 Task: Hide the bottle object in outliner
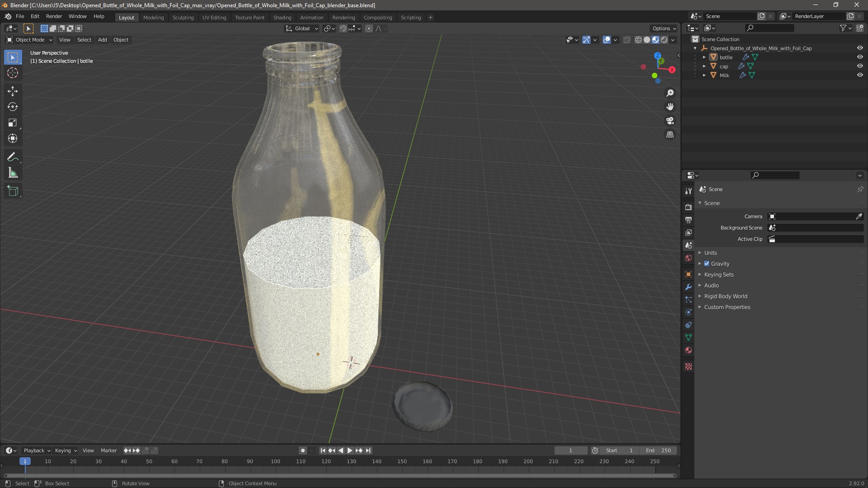tap(860, 57)
